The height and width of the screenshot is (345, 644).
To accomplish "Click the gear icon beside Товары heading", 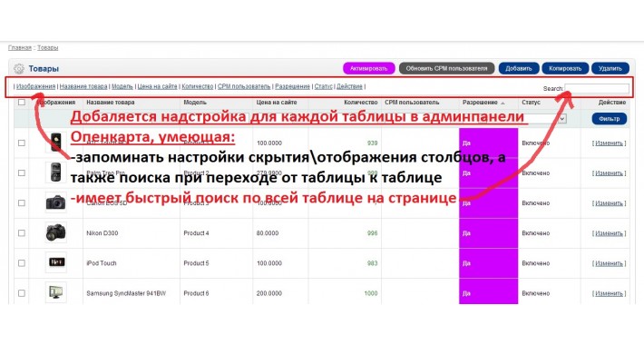I will point(19,69).
